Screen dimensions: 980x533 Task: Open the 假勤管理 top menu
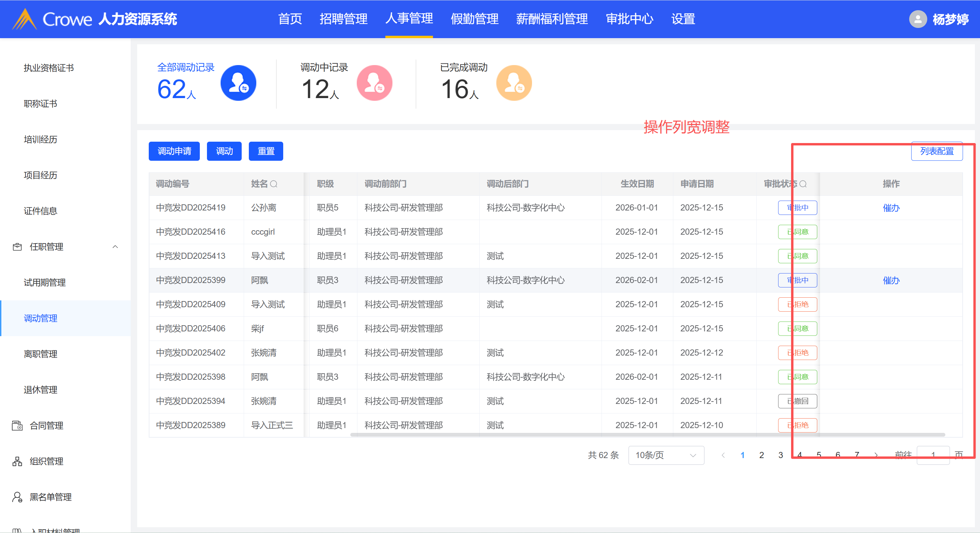click(475, 19)
